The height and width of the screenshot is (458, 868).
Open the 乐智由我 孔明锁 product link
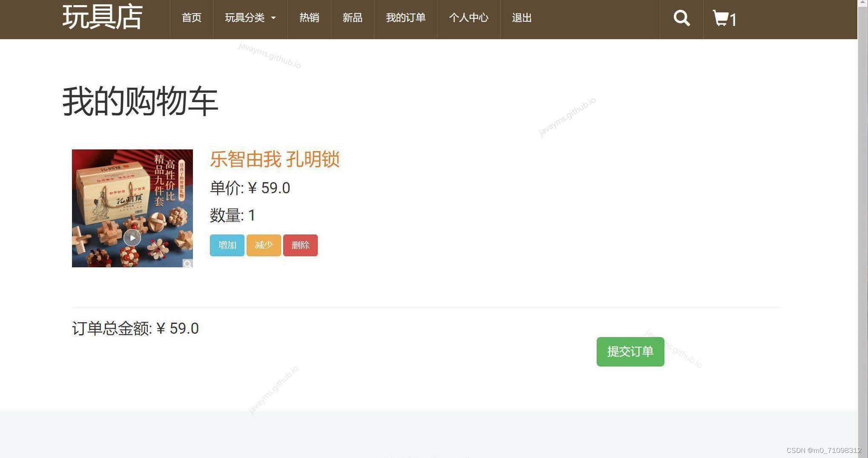275,160
